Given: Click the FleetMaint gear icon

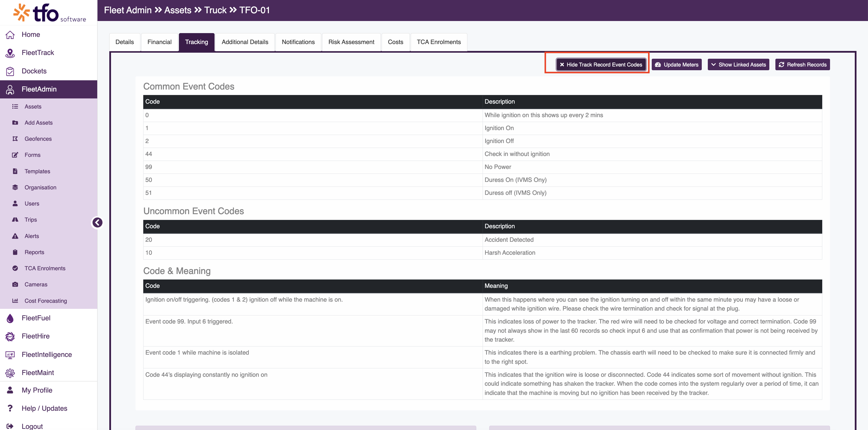Looking at the screenshot, I should (x=10, y=373).
